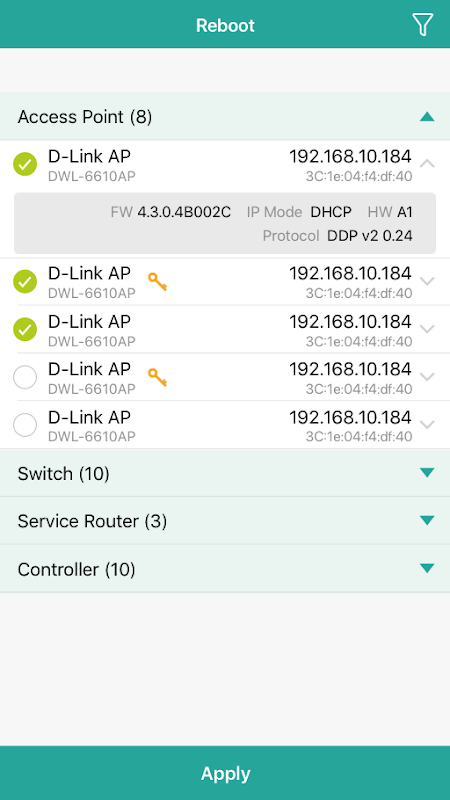The width and height of the screenshot is (450, 800).
Task: Select the fourth D-Link AP radio circle
Action: coord(25,377)
